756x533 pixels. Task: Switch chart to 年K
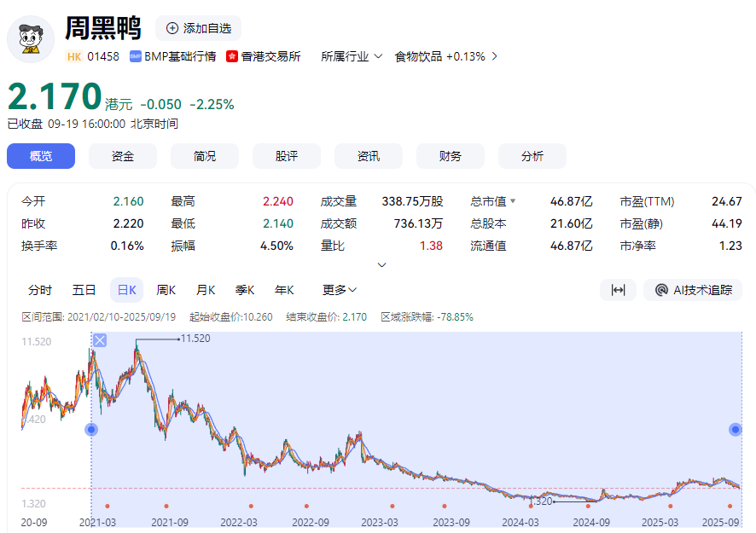284,290
